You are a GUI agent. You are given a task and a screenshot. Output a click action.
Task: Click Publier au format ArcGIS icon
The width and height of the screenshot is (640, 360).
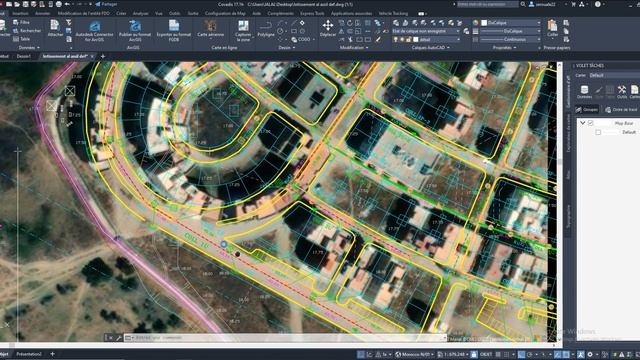[x=135, y=27]
